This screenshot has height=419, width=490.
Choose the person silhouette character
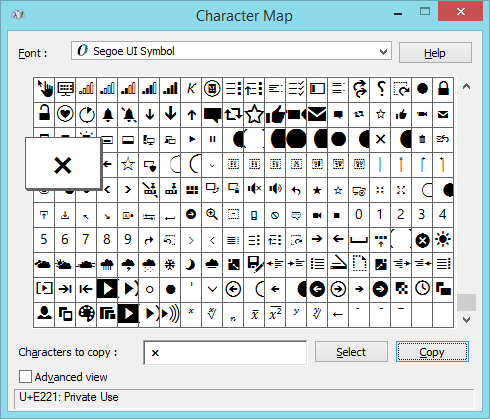(x=44, y=315)
